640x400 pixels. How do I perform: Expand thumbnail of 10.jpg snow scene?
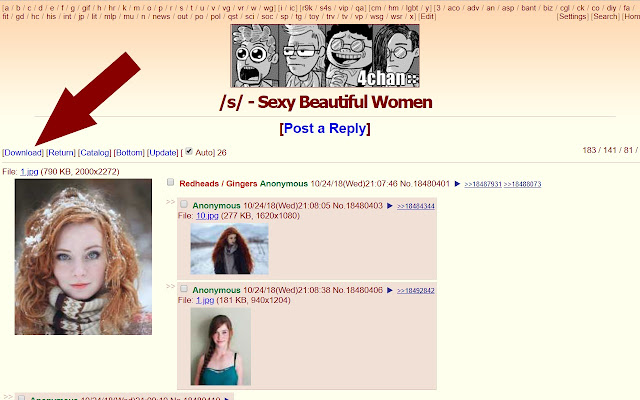tap(229, 249)
